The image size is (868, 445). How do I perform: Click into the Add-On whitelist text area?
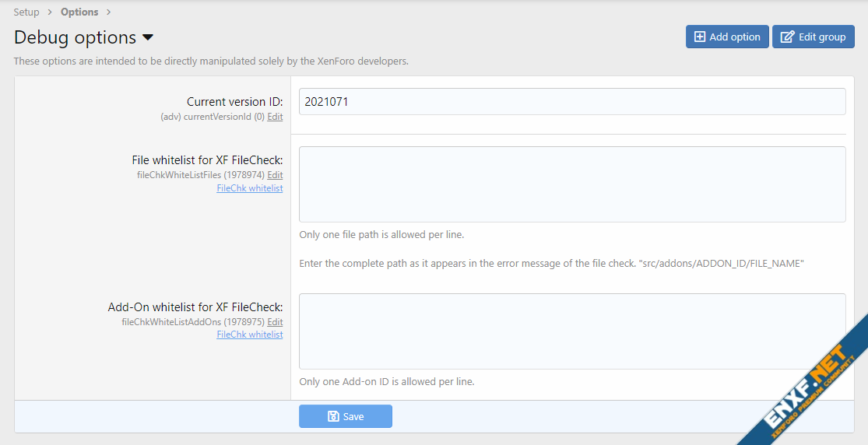click(x=572, y=331)
